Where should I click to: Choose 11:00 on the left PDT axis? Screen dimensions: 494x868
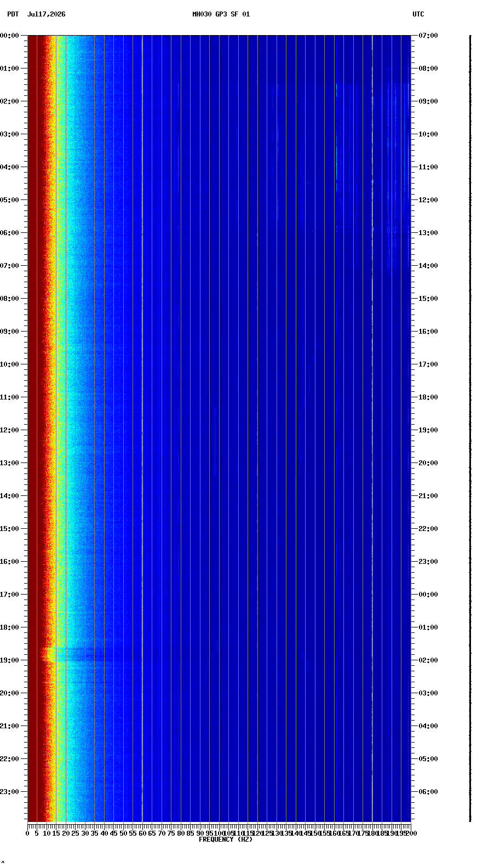coord(9,397)
